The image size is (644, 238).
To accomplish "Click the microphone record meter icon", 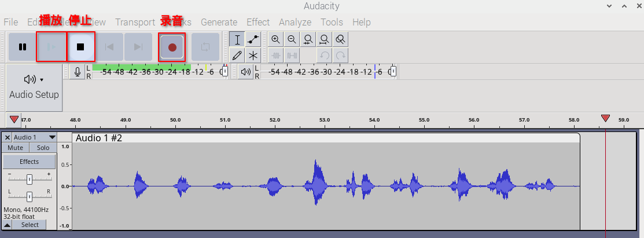I will pyautogui.click(x=77, y=72).
